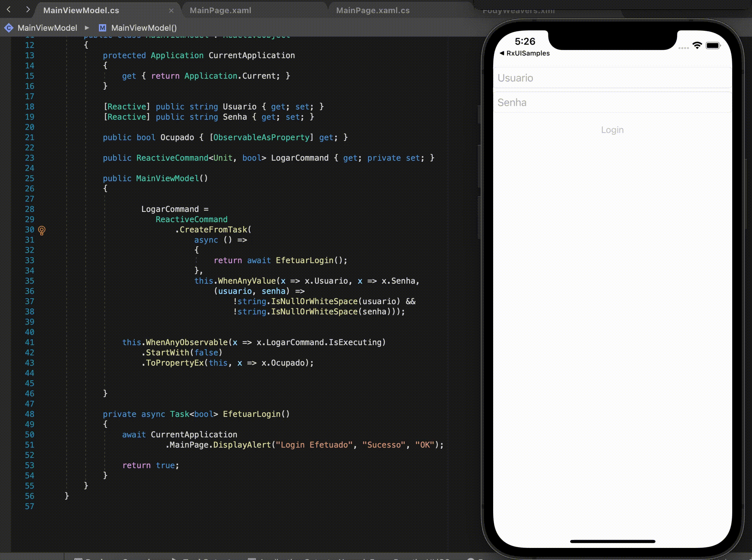Open the MainViewModel class breadcrumb dropdown

pos(47,28)
